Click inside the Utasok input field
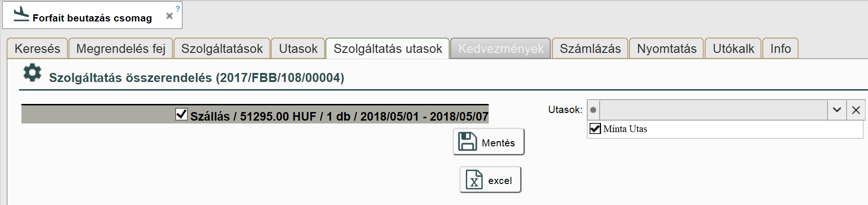Viewport: 868px width, 205px height. click(713, 110)
